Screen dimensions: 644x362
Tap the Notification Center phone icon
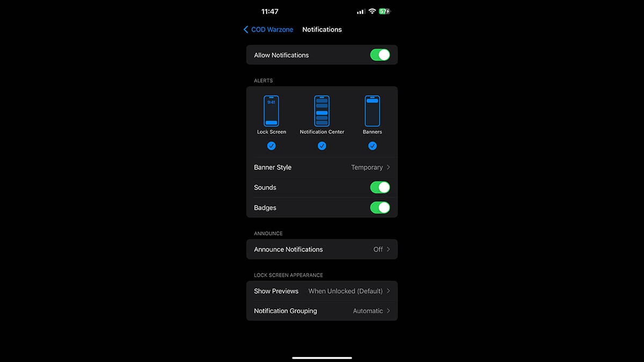point(322,111)
